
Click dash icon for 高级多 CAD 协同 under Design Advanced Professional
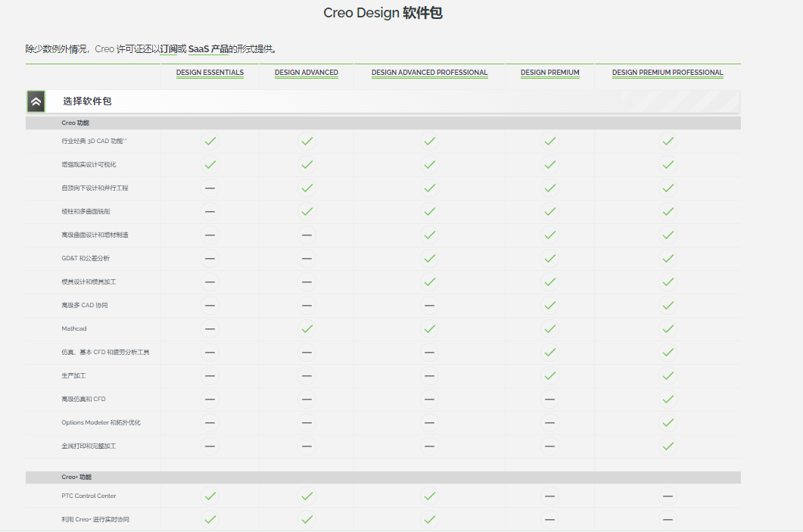pyautogui.click(x=430, y=306)
